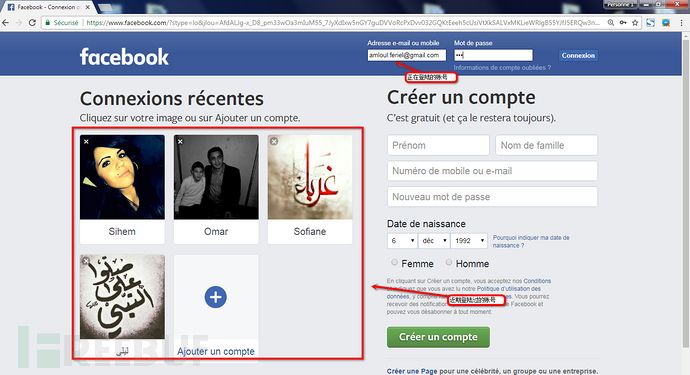This screenshot has height=375, width=690.
Task: Open Politique d'utilisation des données link
Action: (x=464, y=293)
